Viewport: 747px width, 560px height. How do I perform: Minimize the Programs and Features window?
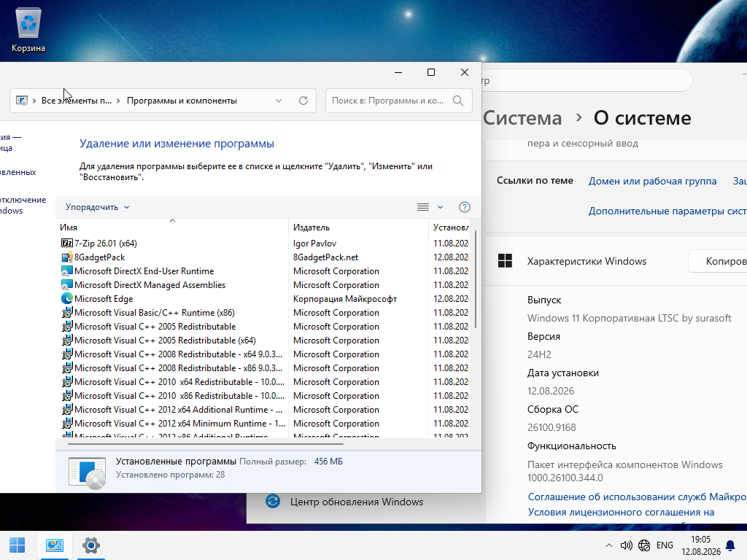[398, 72]
